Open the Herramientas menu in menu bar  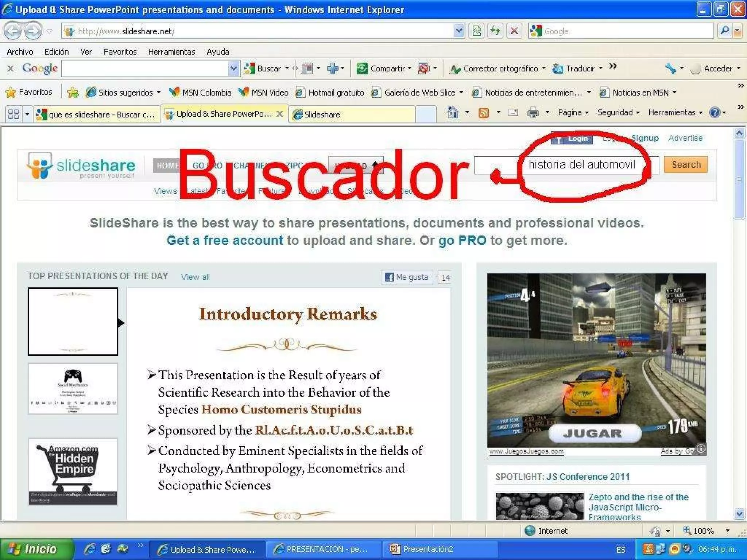coord(171,52)
